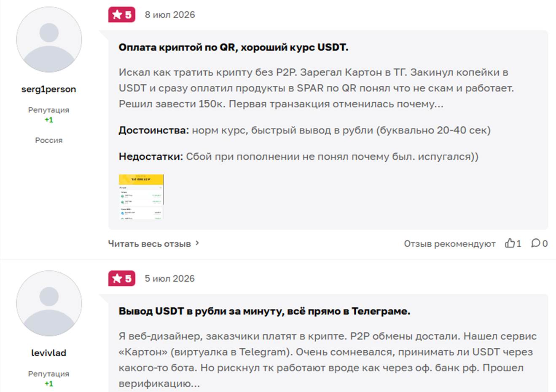The width and height of the screenshot is (556, 392).
Task: Click review text starting 'Я веб-дизайнер, заказчики платят'
Action: (x=328, y=360)
